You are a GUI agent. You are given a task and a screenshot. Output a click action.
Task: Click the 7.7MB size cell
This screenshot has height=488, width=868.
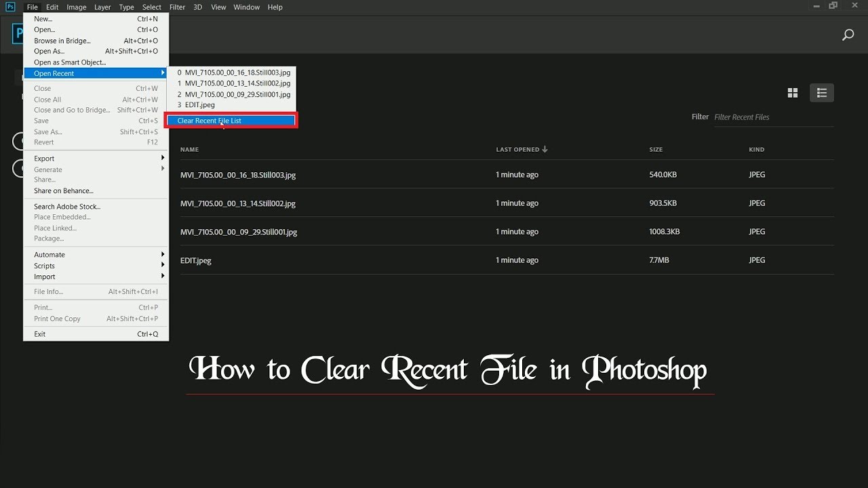(659, 260)
